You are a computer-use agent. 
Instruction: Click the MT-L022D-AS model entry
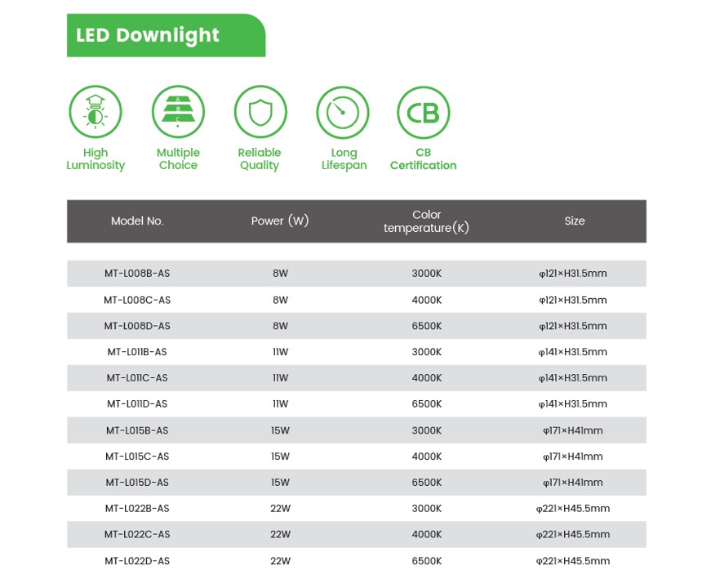[135, 561]
